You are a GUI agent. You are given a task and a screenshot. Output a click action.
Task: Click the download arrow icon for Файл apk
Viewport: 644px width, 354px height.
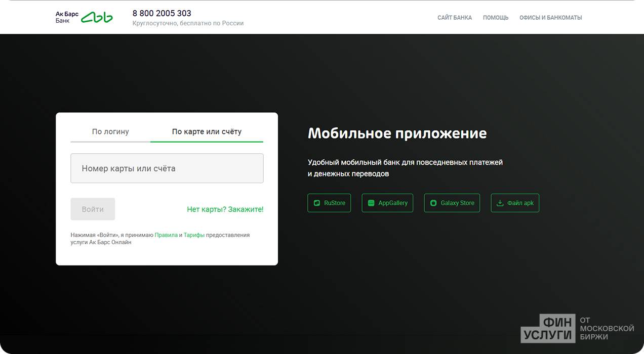click(x=500, y=203)
